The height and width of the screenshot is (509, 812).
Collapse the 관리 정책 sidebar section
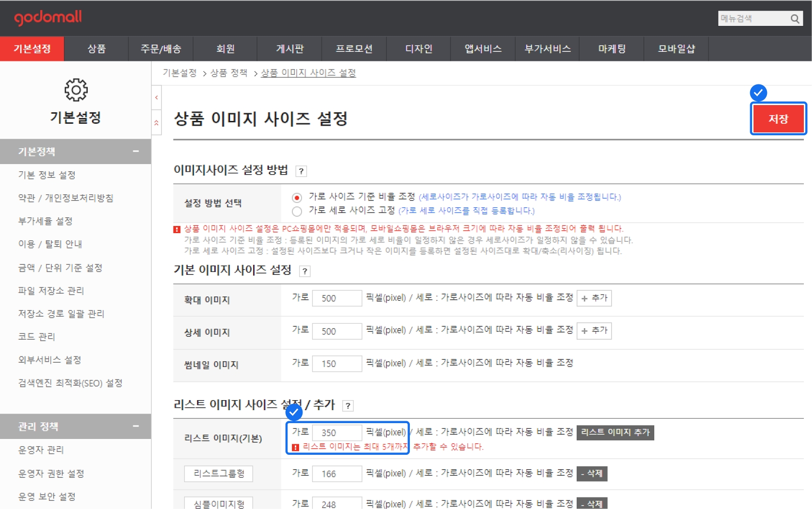(x=136, y=426)
